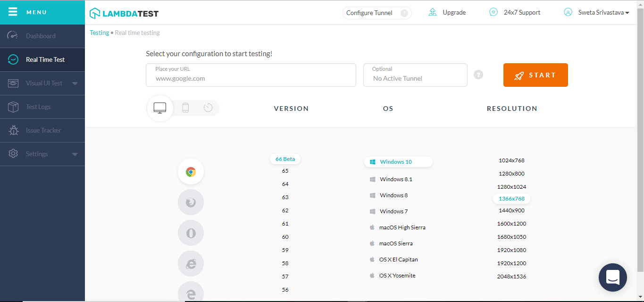This screenshot has height=302, width=644.
Task: Switch to mobile device testing mode
Action: (x=185, y=108)
